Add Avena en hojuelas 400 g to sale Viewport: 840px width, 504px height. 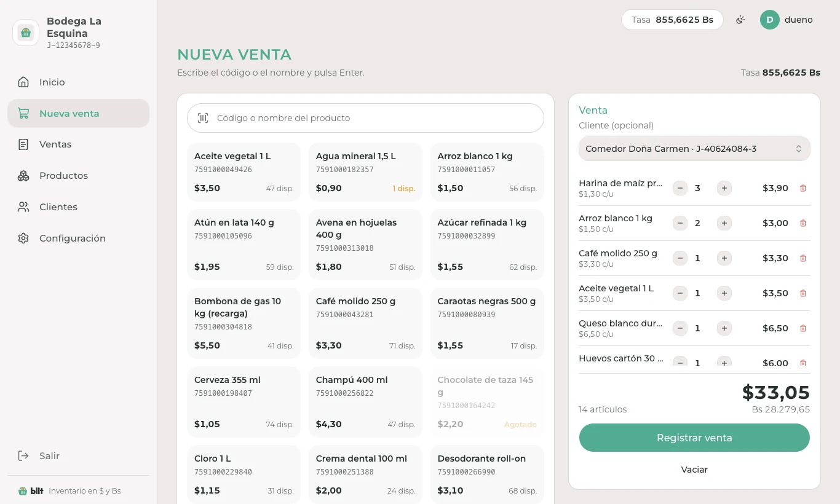365,245
